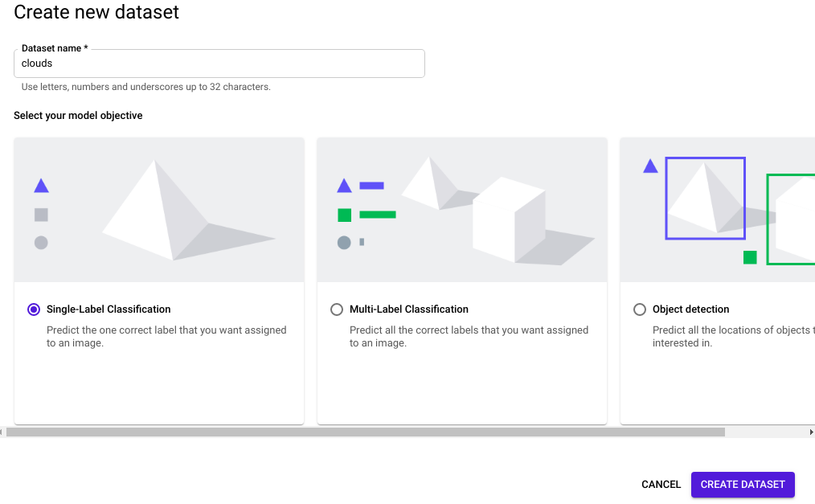Viewport: 815px width, 504px height.
Task: Cancel the dataset creation dialog
Action: 661,484
